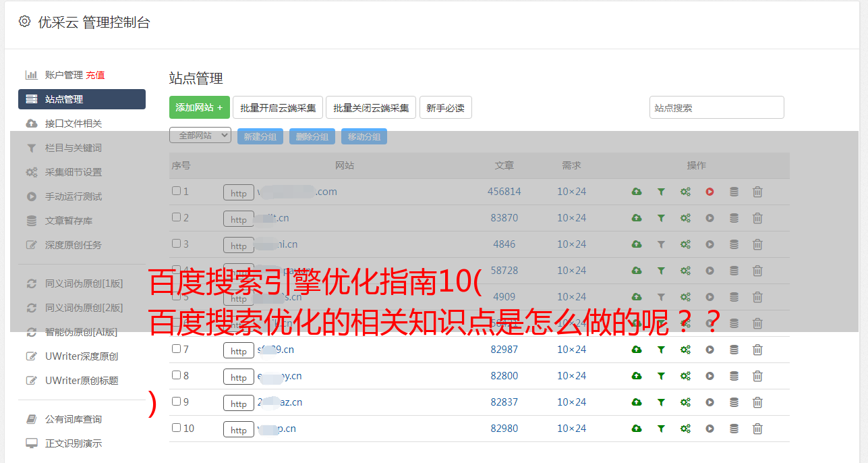Select the checkbox for site row 7
Image resolution: width=868 pixels, height=463 pixels.
176,349
